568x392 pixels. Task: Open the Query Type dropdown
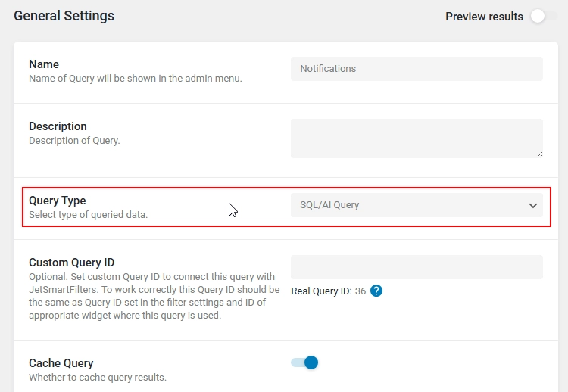pos(417,205)
